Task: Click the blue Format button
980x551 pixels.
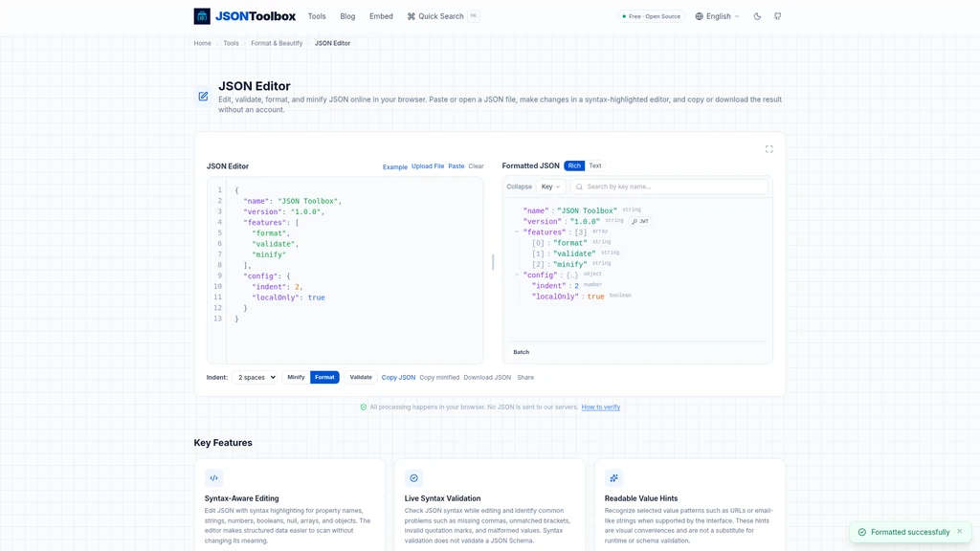Action: [x=324, y=377]
